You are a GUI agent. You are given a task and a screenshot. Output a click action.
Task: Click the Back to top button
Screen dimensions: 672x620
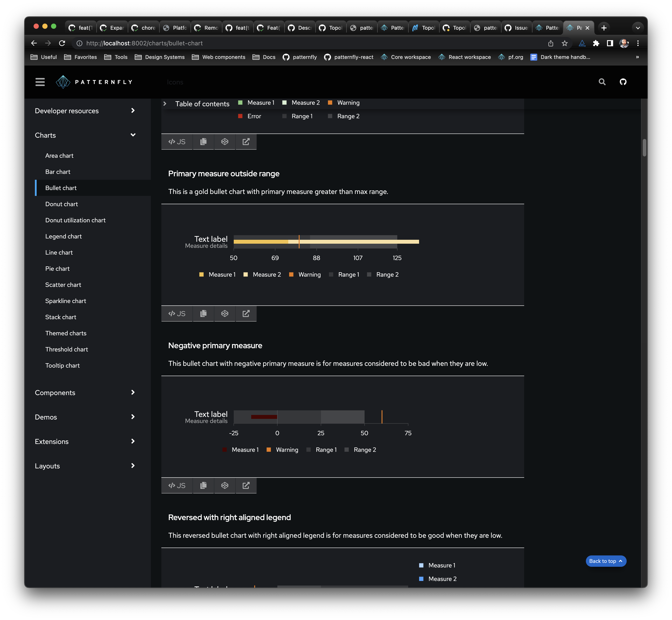tap(605, 561)
